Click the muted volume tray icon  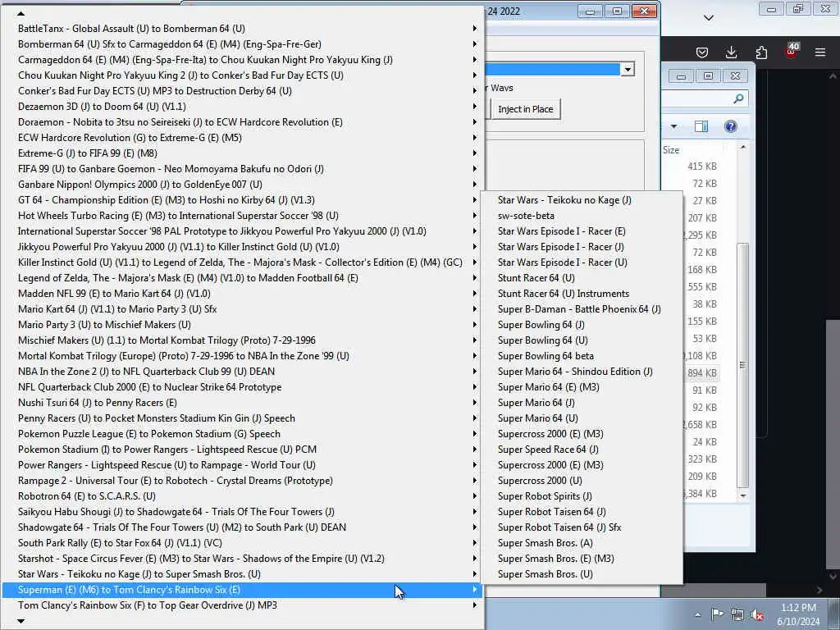[757, 615]
